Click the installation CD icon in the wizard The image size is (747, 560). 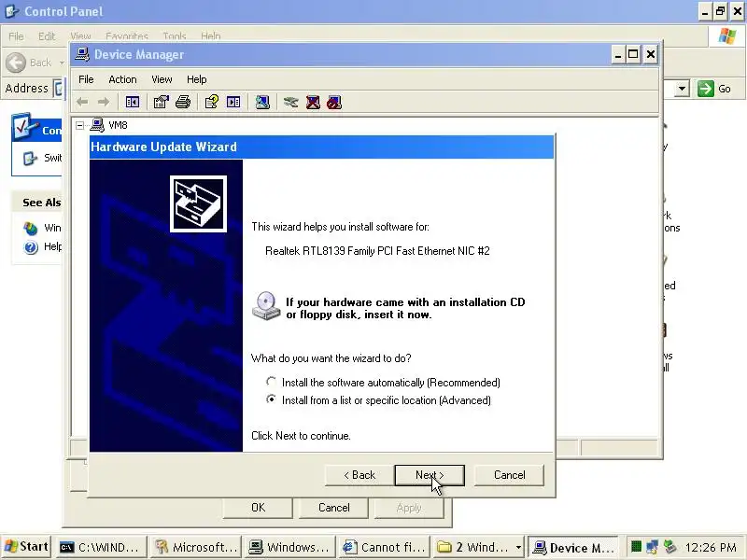[266, 306]
